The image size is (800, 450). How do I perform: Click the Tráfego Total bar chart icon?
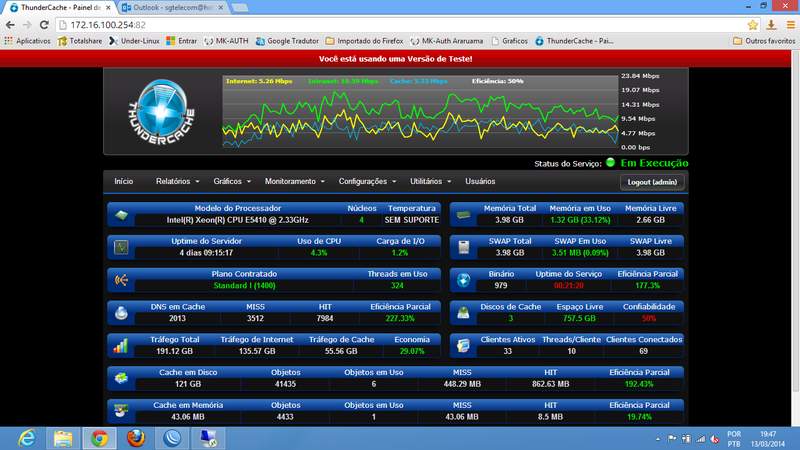(121, 346)
